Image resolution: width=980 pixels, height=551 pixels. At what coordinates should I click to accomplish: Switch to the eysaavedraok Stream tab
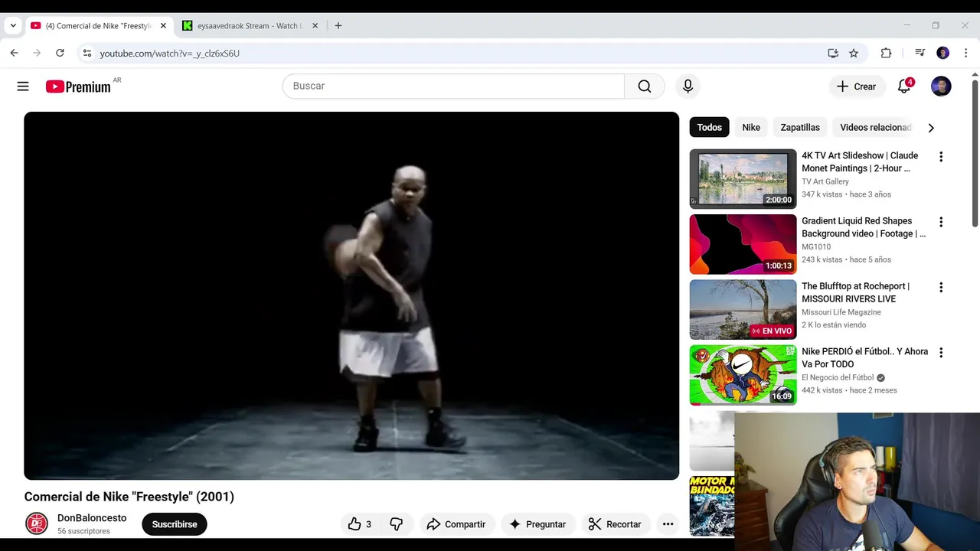point(249,25)
